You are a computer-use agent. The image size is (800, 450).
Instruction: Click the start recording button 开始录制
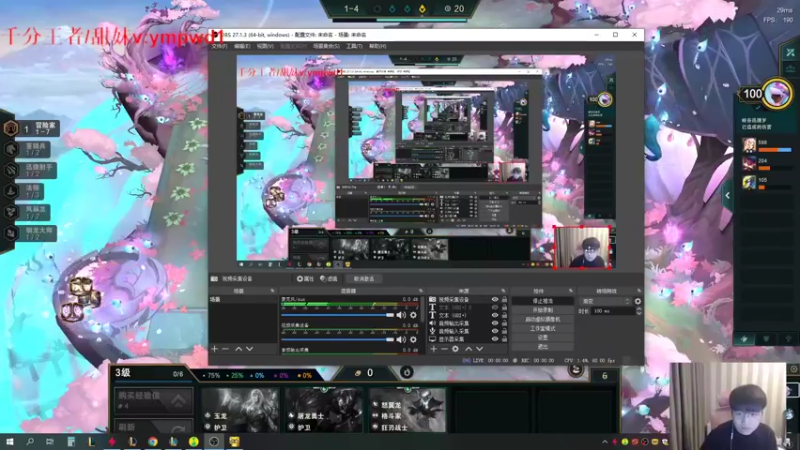point(542,310)
